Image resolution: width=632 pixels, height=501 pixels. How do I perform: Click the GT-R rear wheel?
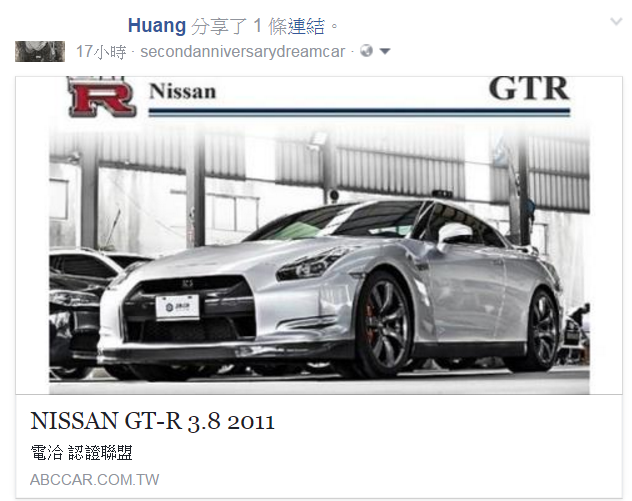coord(542,329)
